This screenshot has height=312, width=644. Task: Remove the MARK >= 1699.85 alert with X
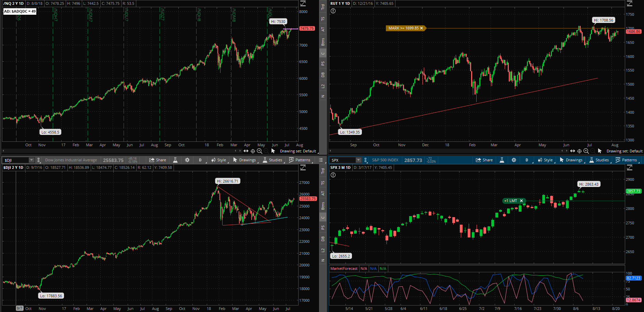421,28
